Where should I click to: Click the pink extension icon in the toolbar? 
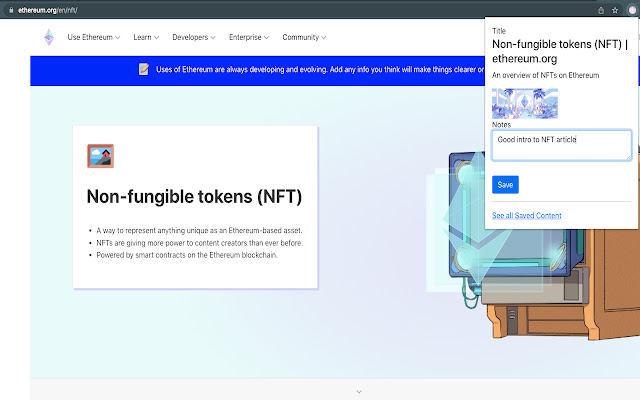coord(632,11)
